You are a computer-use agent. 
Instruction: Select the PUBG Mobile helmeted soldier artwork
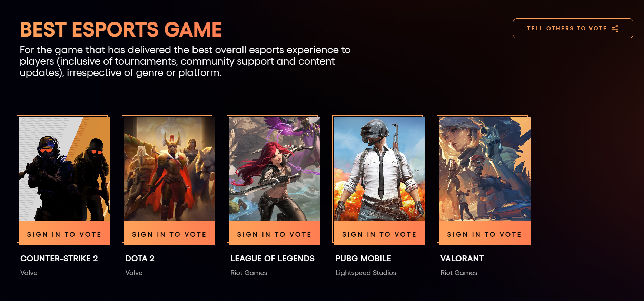point(379,169)
